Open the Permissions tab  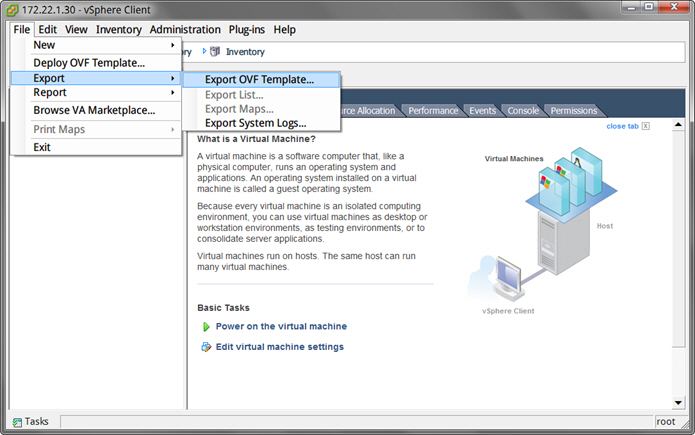pos(573,111)
